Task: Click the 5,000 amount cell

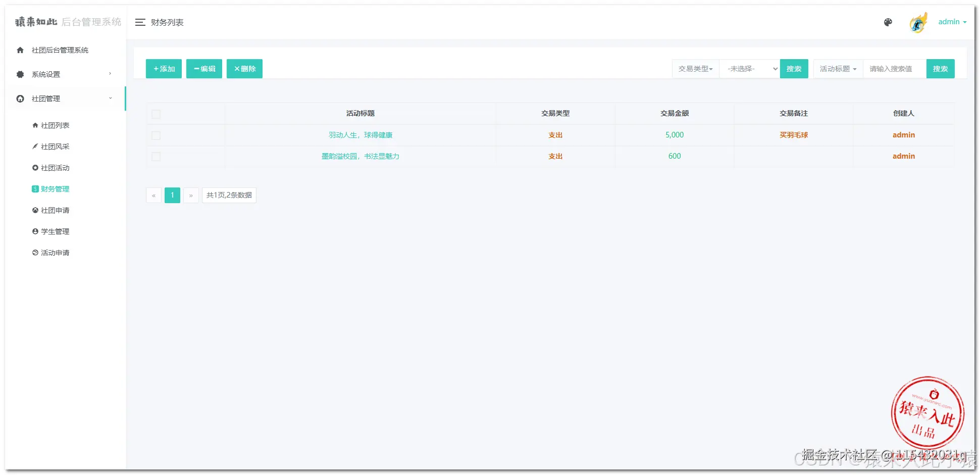Action: point(675,135)
